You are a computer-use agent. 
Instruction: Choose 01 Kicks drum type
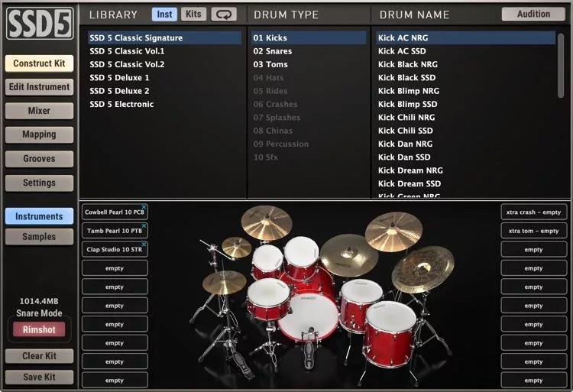coord(309,37)
